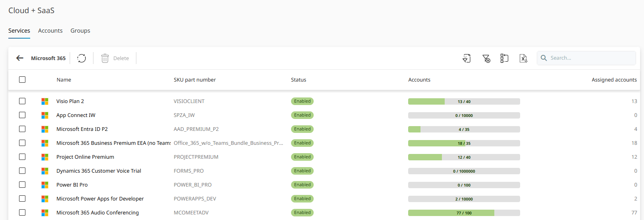Click the App Connect IW Microsoft logo
The height and width of the screenshot is (220, 644).
coord(45,115)
